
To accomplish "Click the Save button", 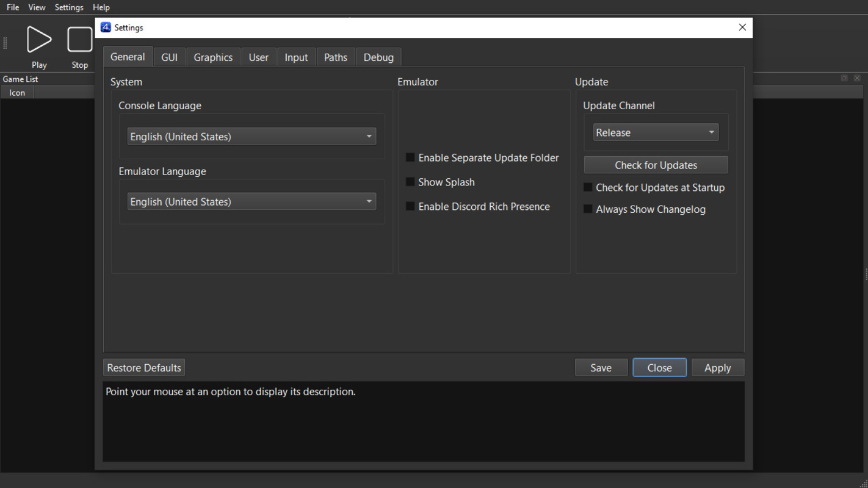I will click(601, 367).
